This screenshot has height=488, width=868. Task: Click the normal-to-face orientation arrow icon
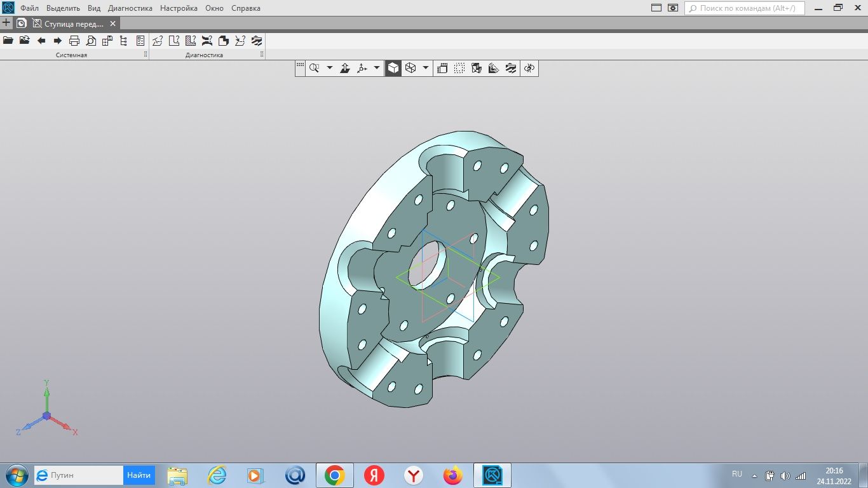point(345,68)
